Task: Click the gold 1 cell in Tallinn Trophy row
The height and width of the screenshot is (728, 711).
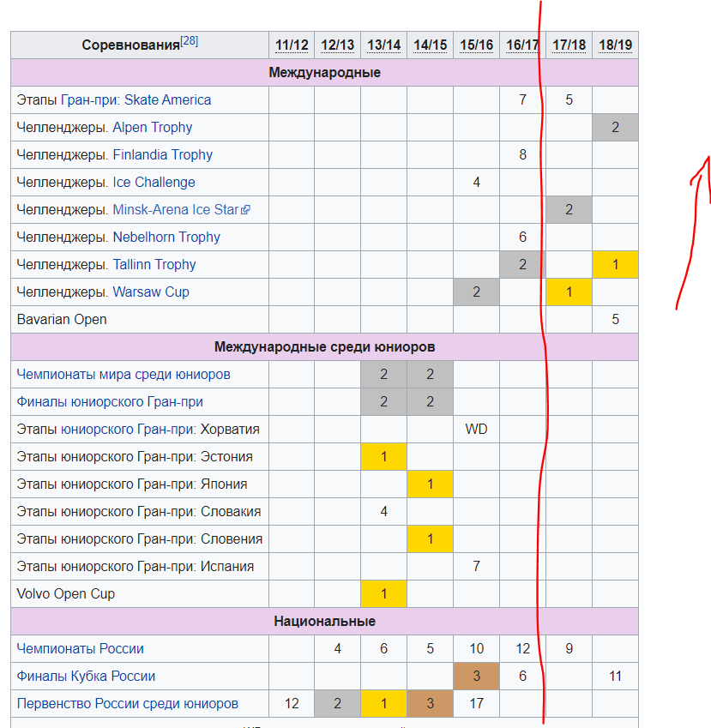Action: coord(615,264)
